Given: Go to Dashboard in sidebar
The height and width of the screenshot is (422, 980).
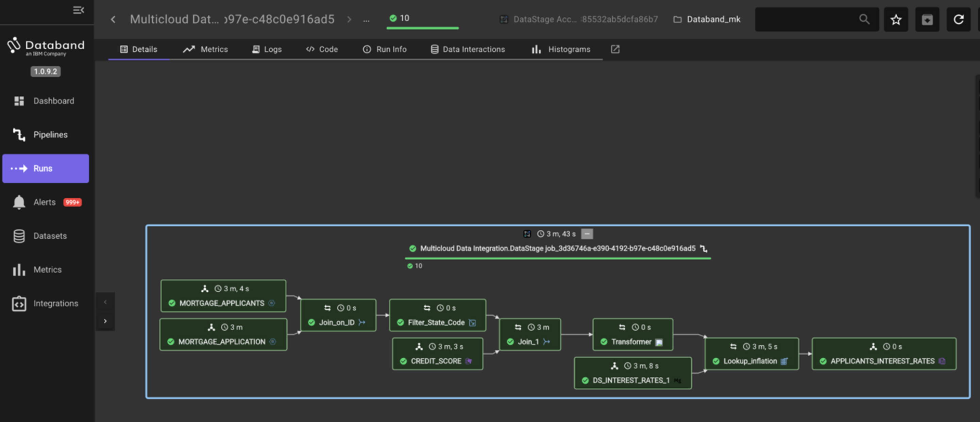Looking at the screenshot, I should click(x=46, y=101).
